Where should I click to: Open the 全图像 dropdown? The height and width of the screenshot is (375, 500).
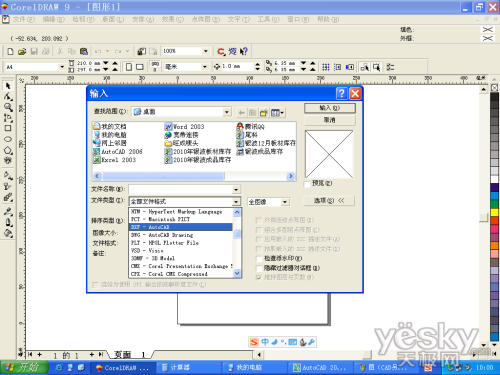pyautogui.click(x=285, y=202)
